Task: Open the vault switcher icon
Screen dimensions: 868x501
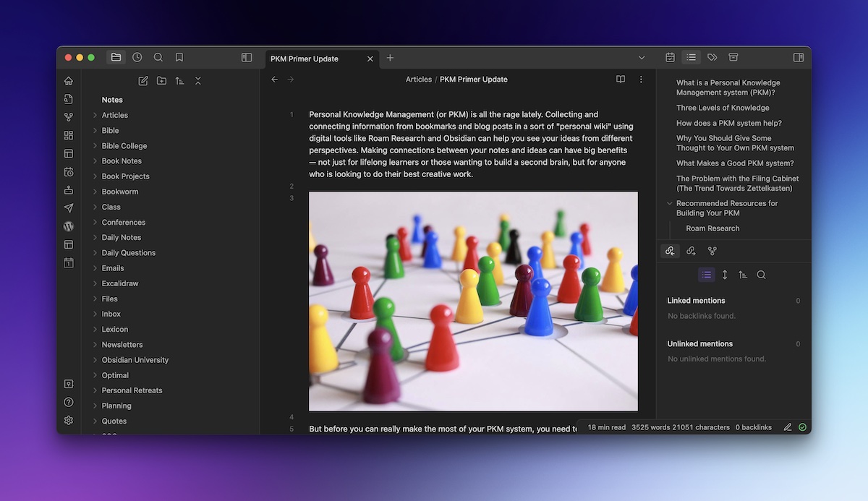Action: pyautogui.click(x=69, y=384)
